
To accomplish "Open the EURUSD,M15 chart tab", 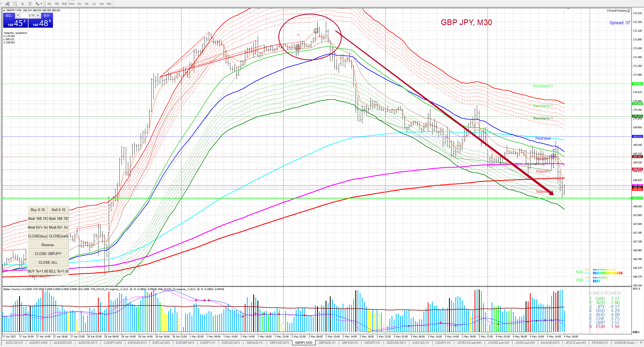I will (x=230, y=343).
